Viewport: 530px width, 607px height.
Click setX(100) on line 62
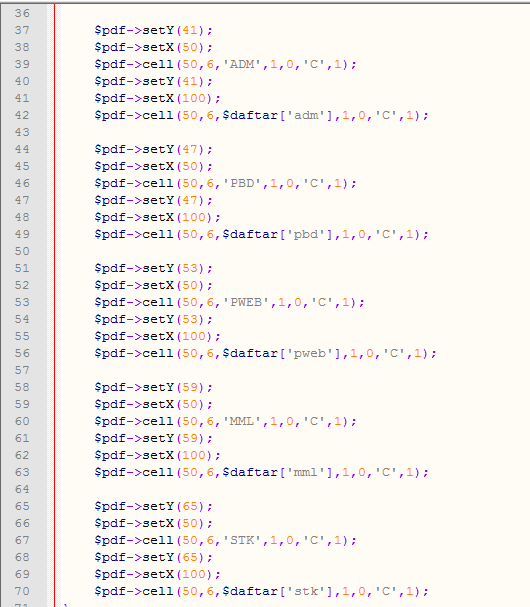[x=177, y=455]
